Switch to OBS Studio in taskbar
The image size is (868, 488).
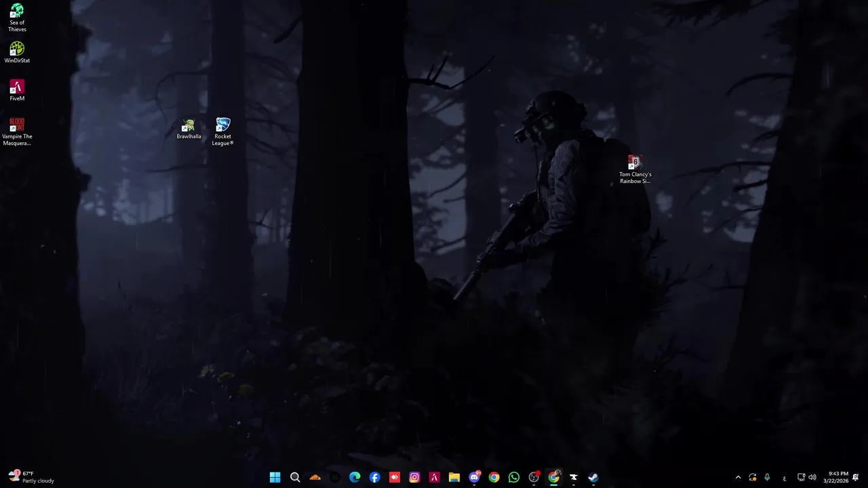[x=534, y=477]
